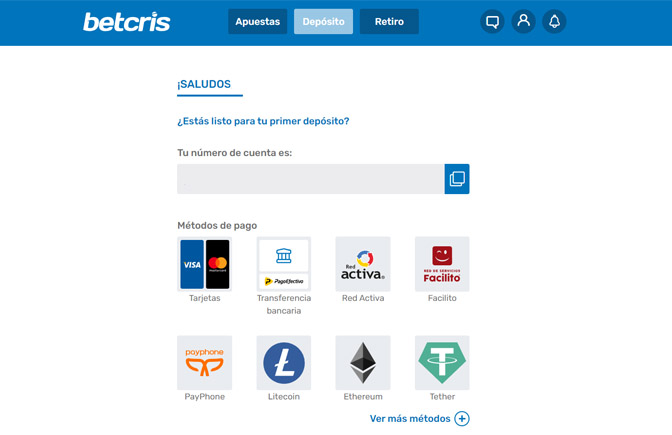
Task: Click the PayPhone label
Action: pyautogui.click(x=205, y=397)
